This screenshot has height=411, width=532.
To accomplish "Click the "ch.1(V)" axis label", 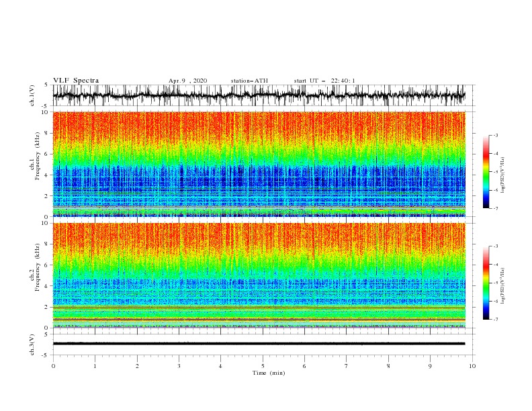I will (32, 95).
